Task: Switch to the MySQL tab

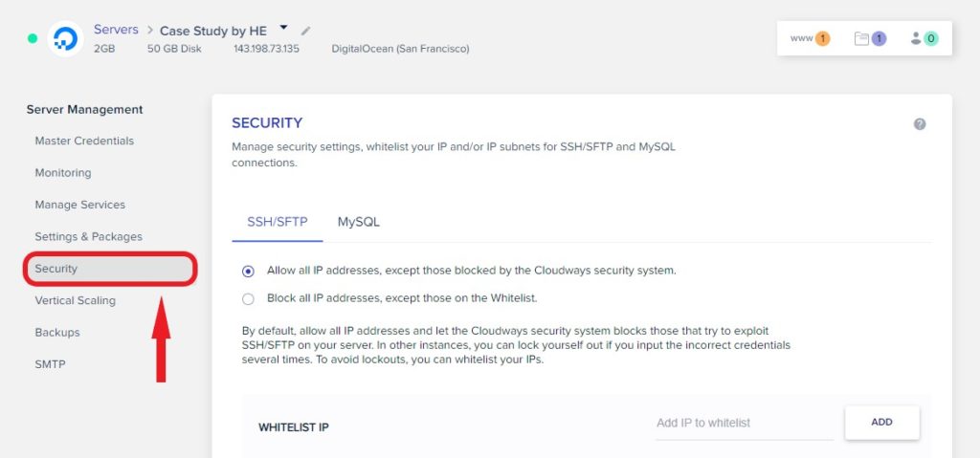Action: (359, 222)
